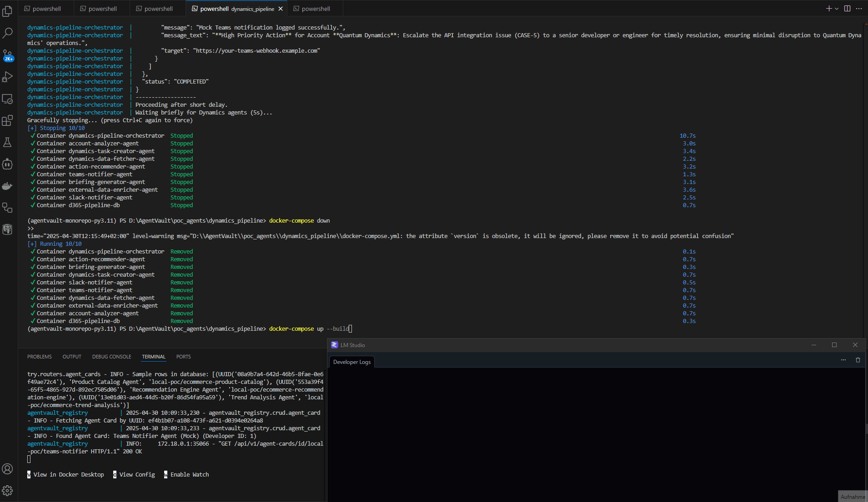The width and height of the screenshot is (868, 502).
Task: Select the Developer Logs tab in LM Studio
Action: 352,362
